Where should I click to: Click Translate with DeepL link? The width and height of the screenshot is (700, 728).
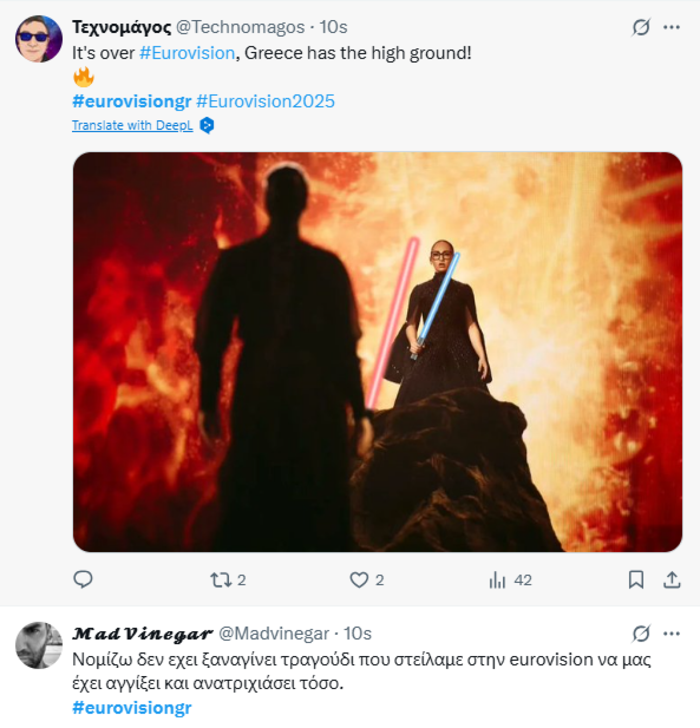132,126
